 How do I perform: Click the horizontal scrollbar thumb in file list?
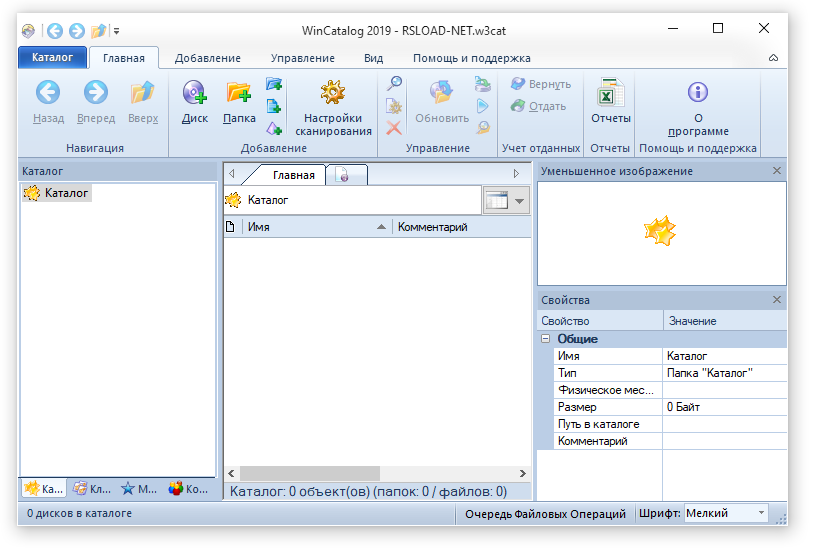tap(310, 474)
